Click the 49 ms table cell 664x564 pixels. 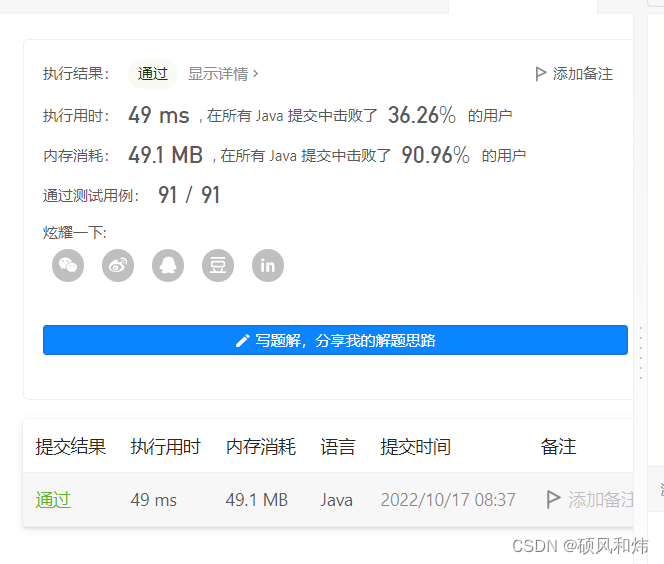153,500
